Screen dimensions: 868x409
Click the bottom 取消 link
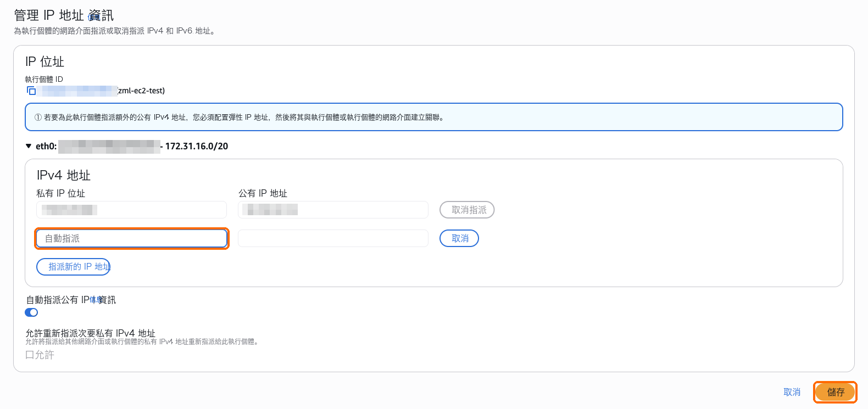click(792, 392)
